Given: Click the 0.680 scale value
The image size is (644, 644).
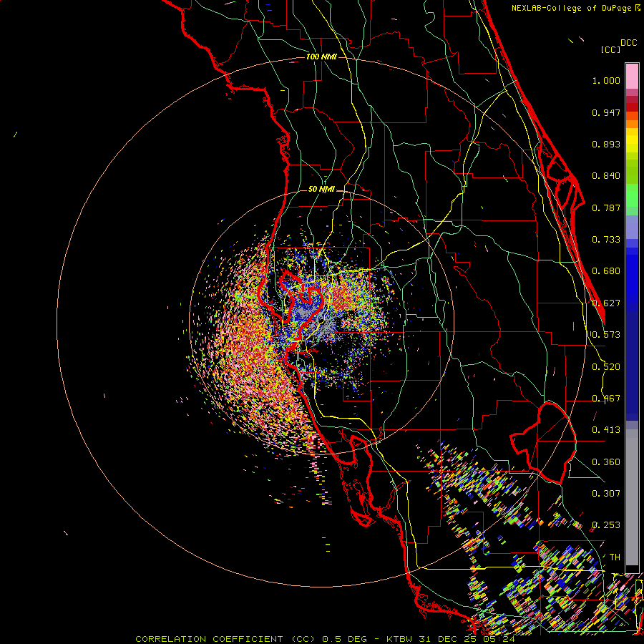Looking at the screenshot, I should [606, 271].
